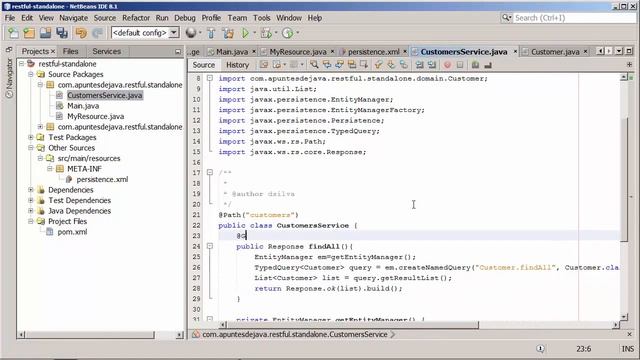The width and height of the screenshot is (640, 360).
Task: Click the globe browser icon in toolbar
Action: pyautogui.click(x=191, y=33)
